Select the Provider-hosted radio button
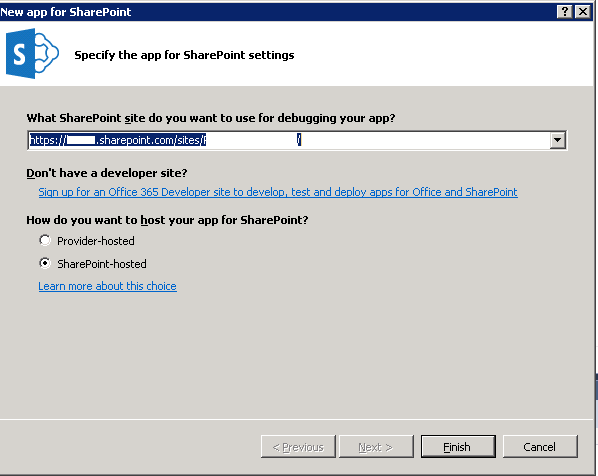 (x=45, y=240)
